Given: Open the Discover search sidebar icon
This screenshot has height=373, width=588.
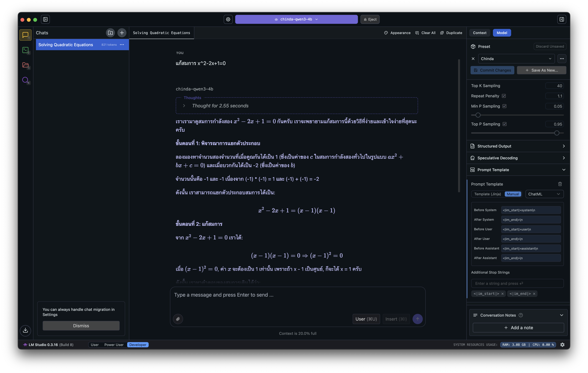Looking at the screenshot, I should pyautogui.click(x=25, y=80).
